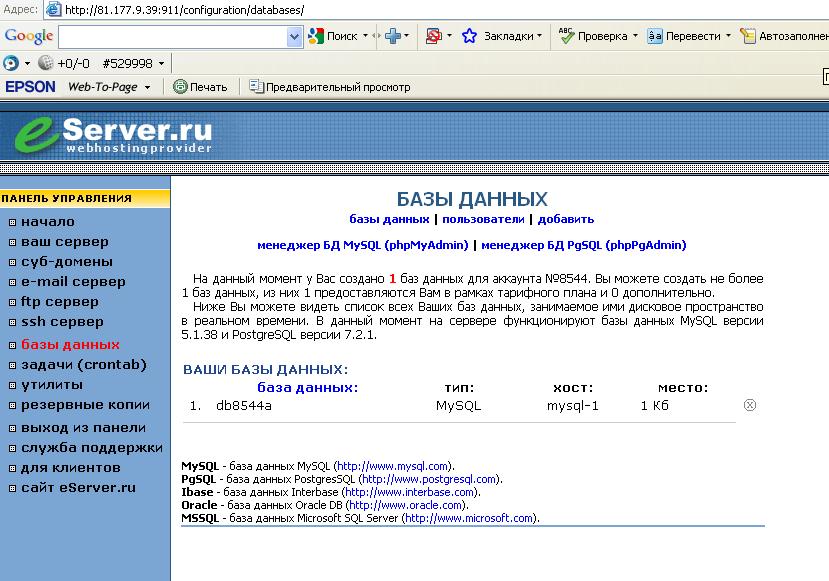Click the MySQL type cell
The height and width of the screenshot is (581, 829).
tap(458, 405)
